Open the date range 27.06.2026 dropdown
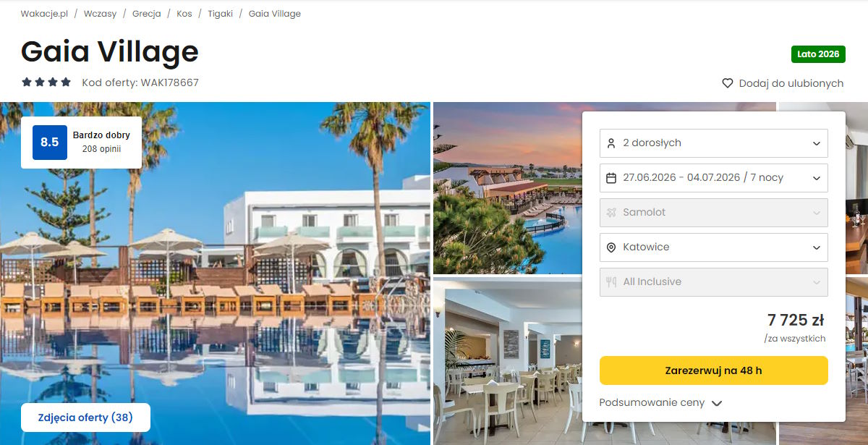 714,178
